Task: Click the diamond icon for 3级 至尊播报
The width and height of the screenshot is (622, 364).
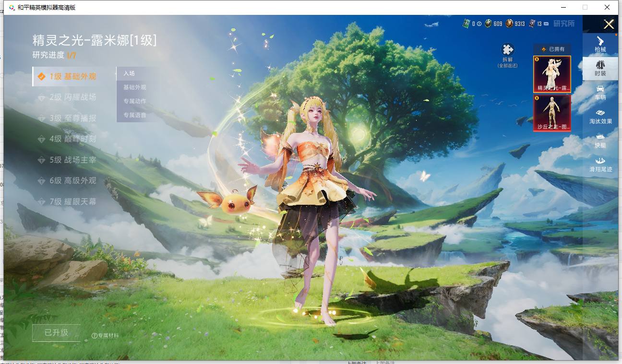Action: point(42,118)
